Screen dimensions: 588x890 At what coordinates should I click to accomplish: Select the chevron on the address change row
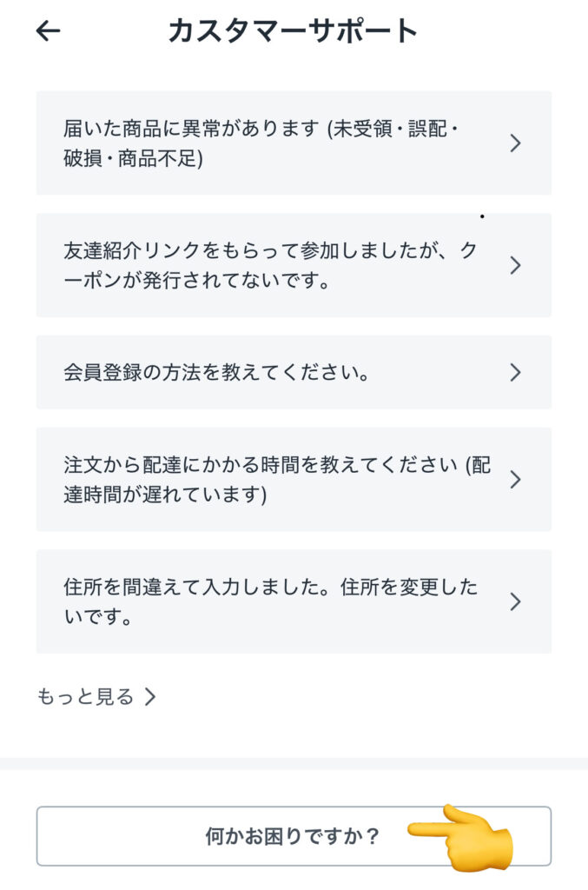click(x=516, y=601)
